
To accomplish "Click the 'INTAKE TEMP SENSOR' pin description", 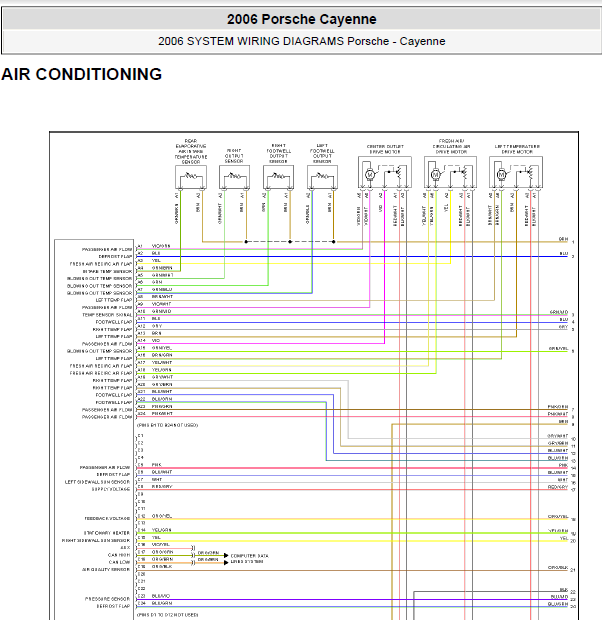I will tap(107, 271).
